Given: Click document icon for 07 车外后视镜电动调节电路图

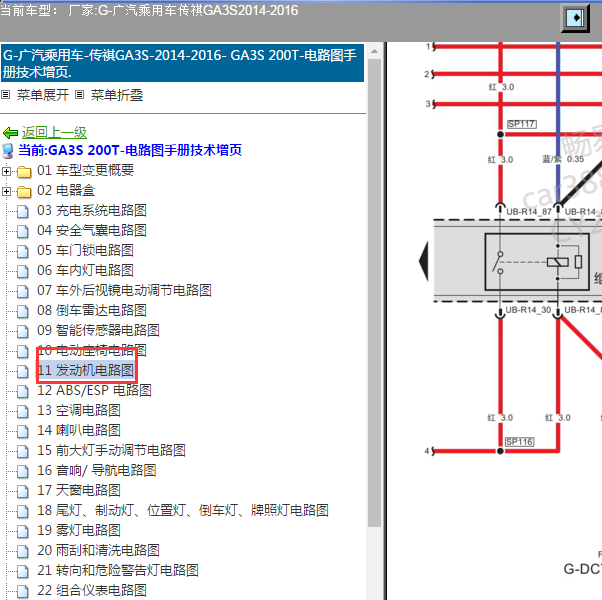Looking at the screenshot, I should (23, 291).
